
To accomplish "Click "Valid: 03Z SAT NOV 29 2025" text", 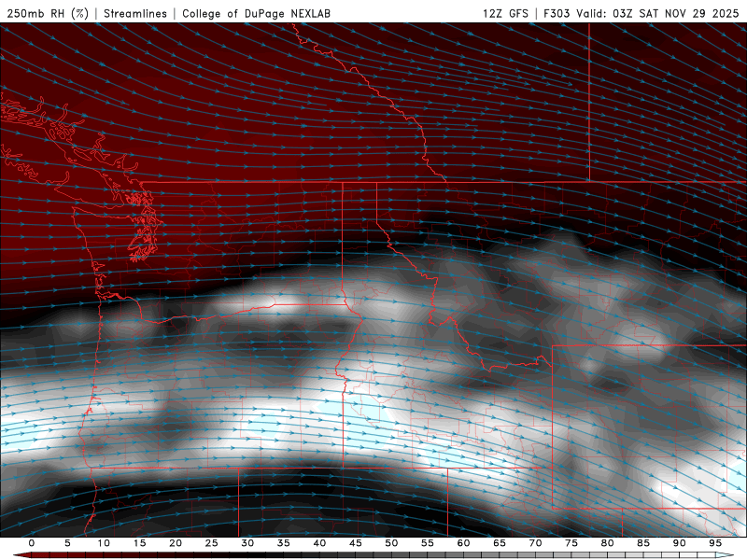I will [657, 13].
